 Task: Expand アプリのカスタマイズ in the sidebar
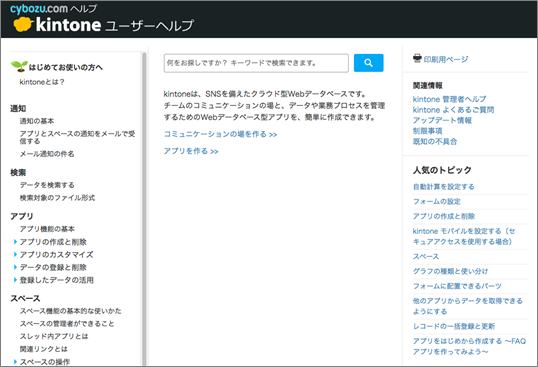click(56, 254)
